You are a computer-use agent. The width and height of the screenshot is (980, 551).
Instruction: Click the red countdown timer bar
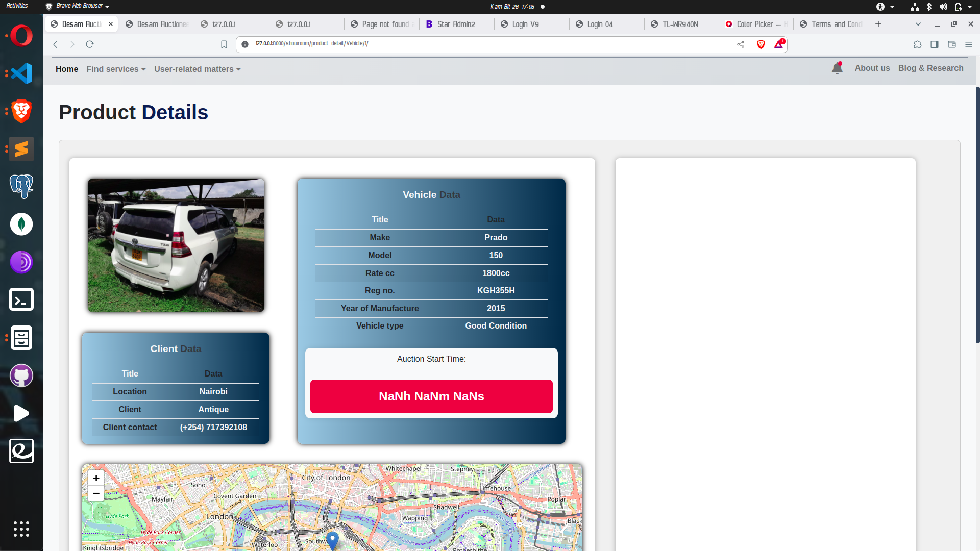431,396
